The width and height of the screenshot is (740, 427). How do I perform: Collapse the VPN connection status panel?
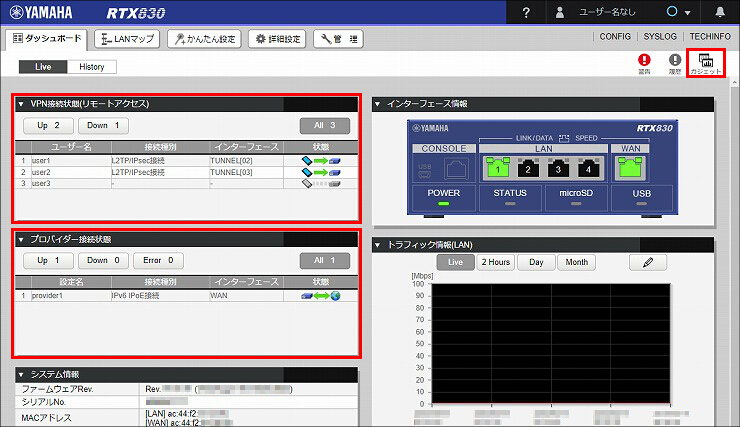click(x=21, y=104)
